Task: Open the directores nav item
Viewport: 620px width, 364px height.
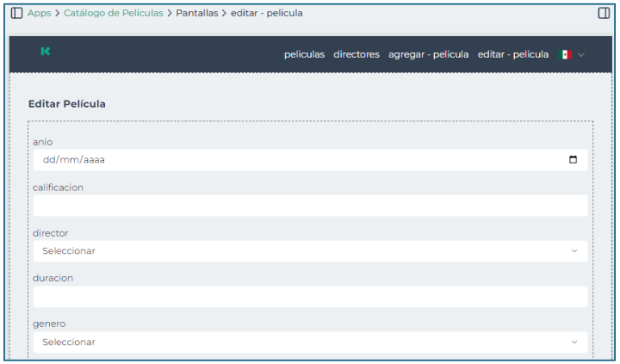Action: click(356, 54)
